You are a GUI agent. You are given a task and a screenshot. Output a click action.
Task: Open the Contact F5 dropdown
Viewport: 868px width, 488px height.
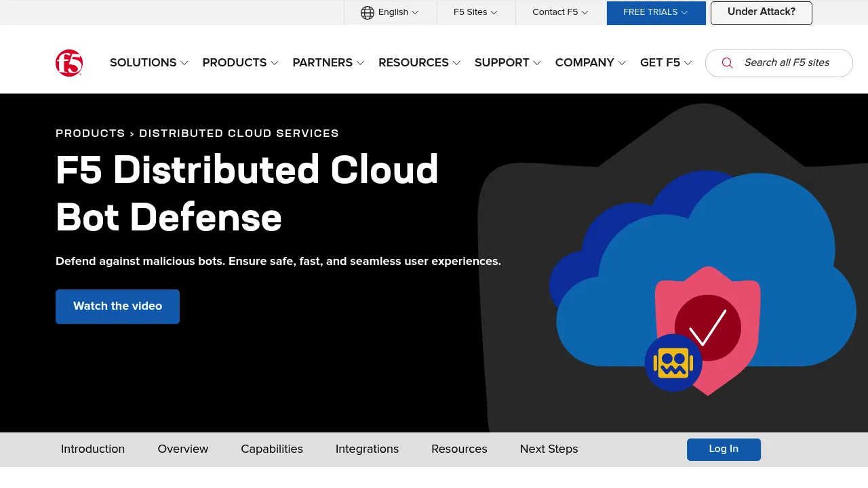pos(561,12)
